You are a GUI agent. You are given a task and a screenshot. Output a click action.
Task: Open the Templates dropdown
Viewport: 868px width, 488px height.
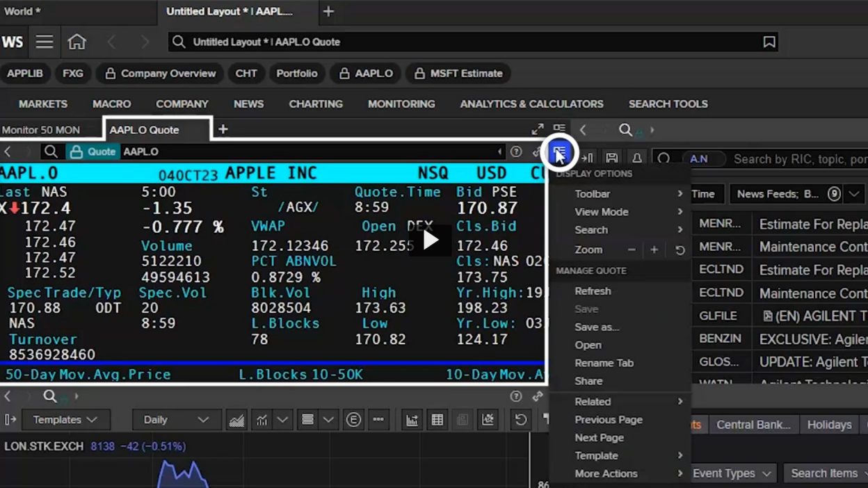click(x=65, y=419)
